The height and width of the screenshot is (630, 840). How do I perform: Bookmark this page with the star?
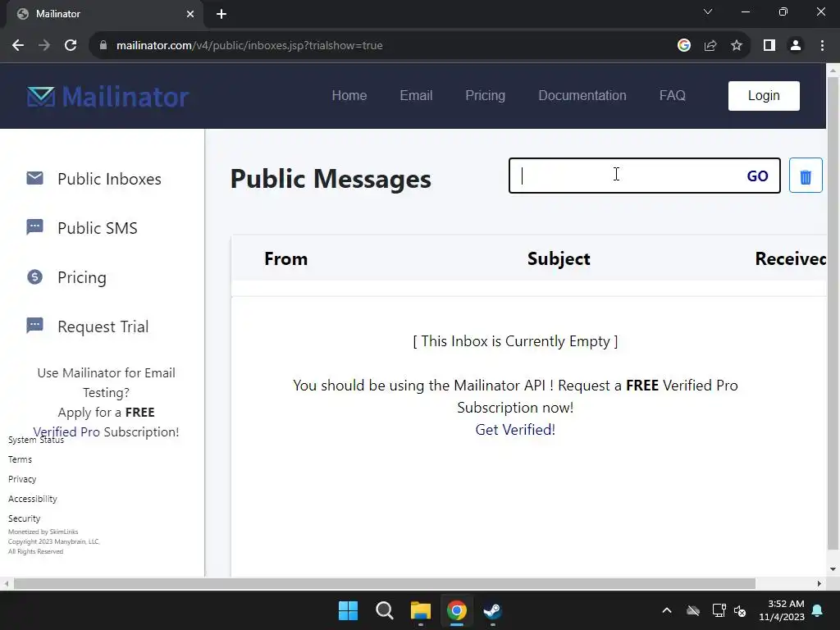coord(737,46)
